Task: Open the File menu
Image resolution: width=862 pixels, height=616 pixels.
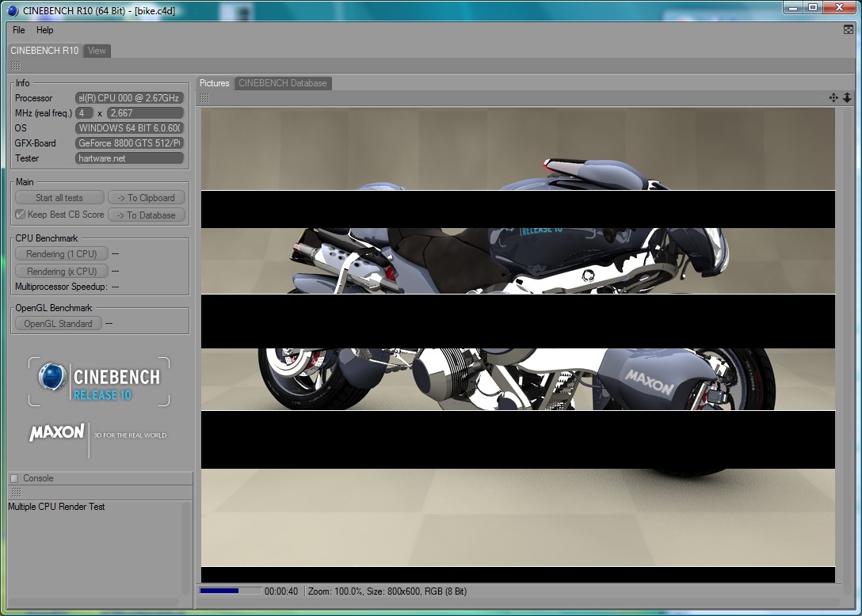Action: [19, 30]
